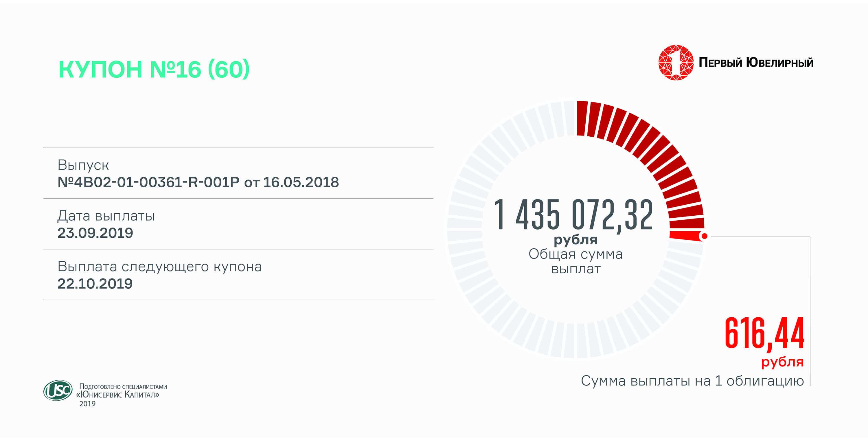Click the next coupon date 22.10.2019

(x=95, y=284)
